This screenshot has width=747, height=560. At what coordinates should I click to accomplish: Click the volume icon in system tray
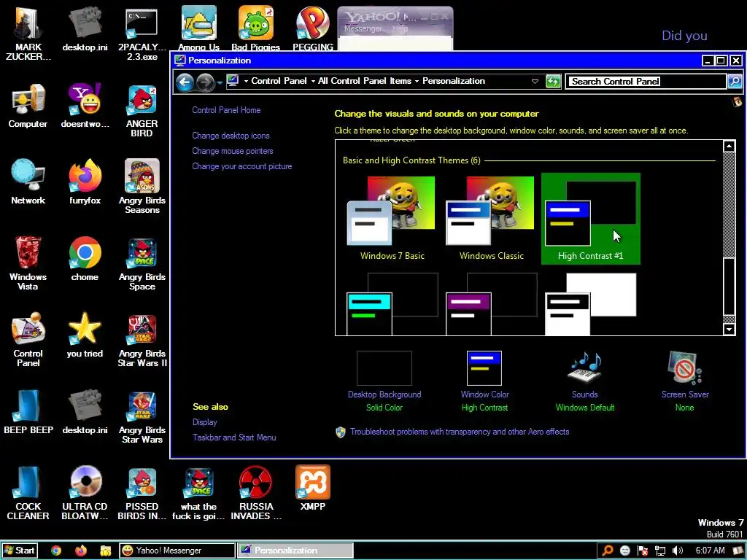(678, 551)
